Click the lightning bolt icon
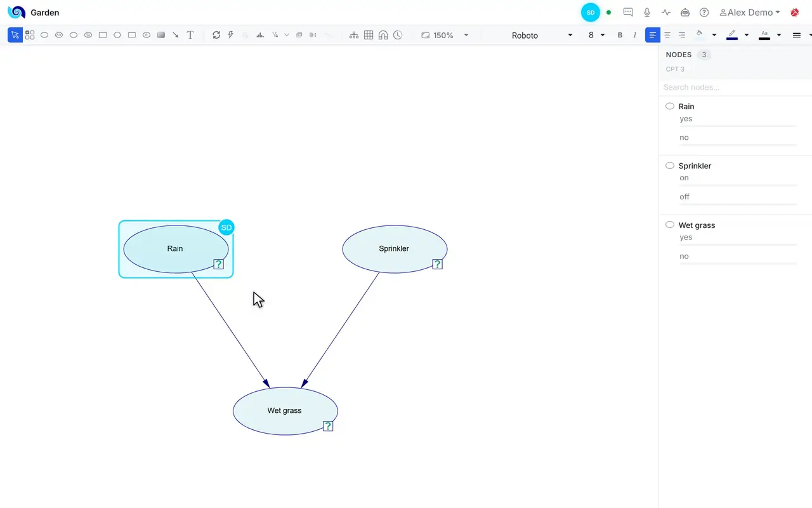812x508 pixels. click(230, 35)
